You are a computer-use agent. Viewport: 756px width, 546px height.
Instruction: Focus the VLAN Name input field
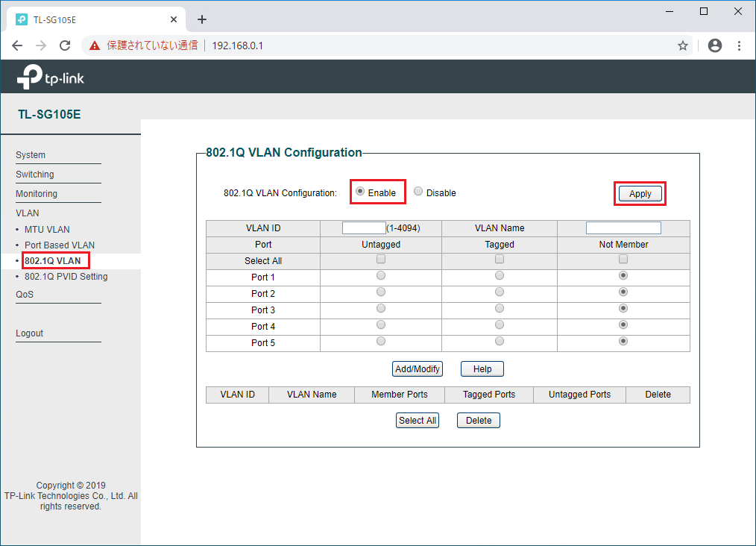(x=623, y=228)
